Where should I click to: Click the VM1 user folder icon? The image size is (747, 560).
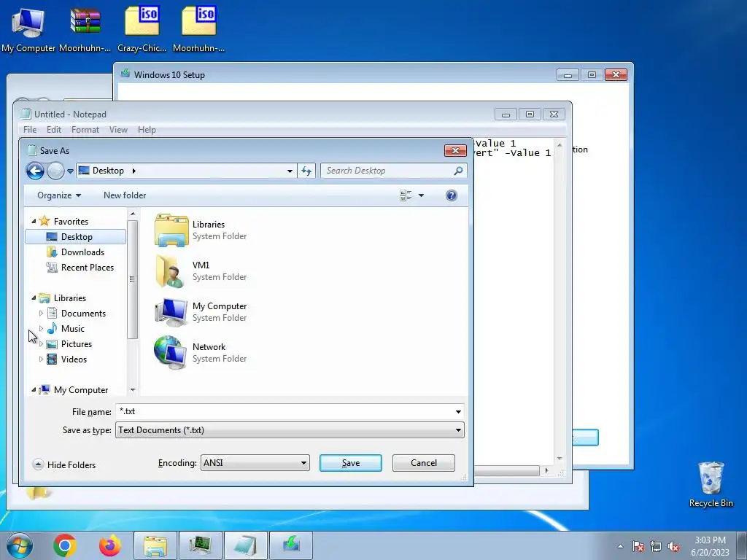[170, 271]
